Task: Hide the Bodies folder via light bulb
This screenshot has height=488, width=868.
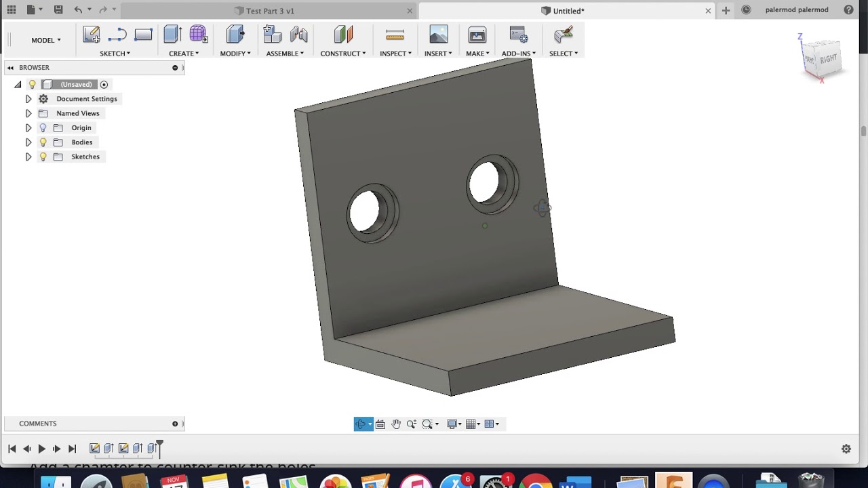Action: 43,142
